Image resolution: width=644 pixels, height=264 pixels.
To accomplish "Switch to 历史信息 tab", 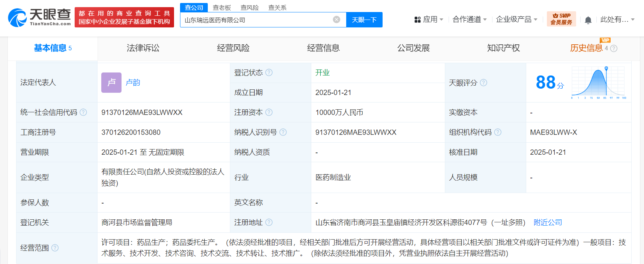I will [x=586, y=48].
